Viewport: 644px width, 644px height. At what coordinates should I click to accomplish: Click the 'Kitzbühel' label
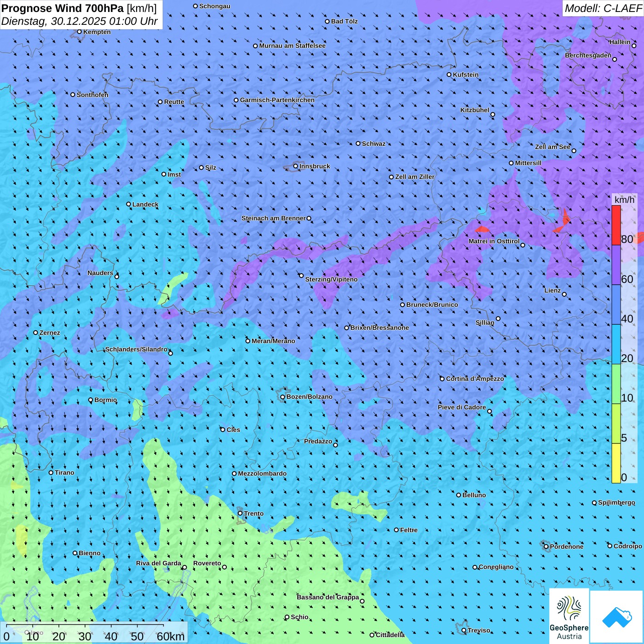pos(475,110)
